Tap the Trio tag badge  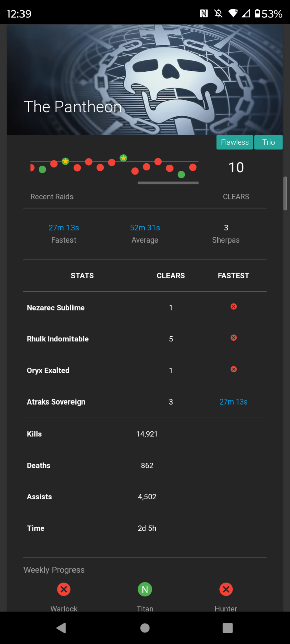(269, 142)
